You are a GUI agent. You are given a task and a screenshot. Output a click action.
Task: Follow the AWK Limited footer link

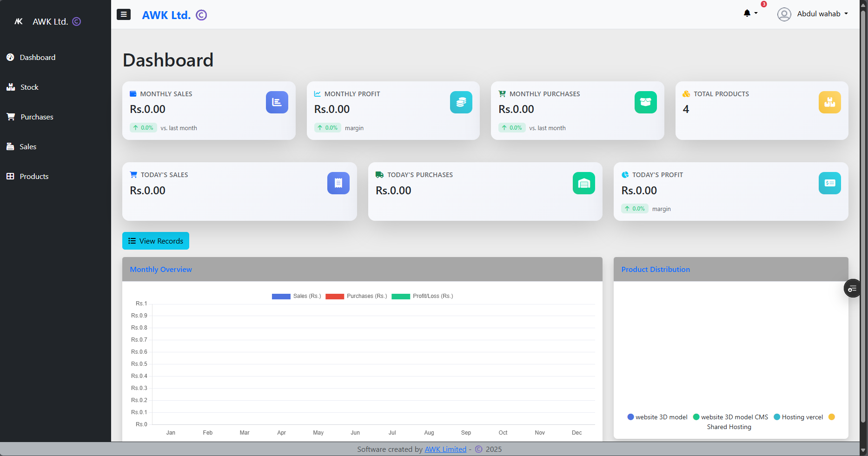(x=445, y=449)
